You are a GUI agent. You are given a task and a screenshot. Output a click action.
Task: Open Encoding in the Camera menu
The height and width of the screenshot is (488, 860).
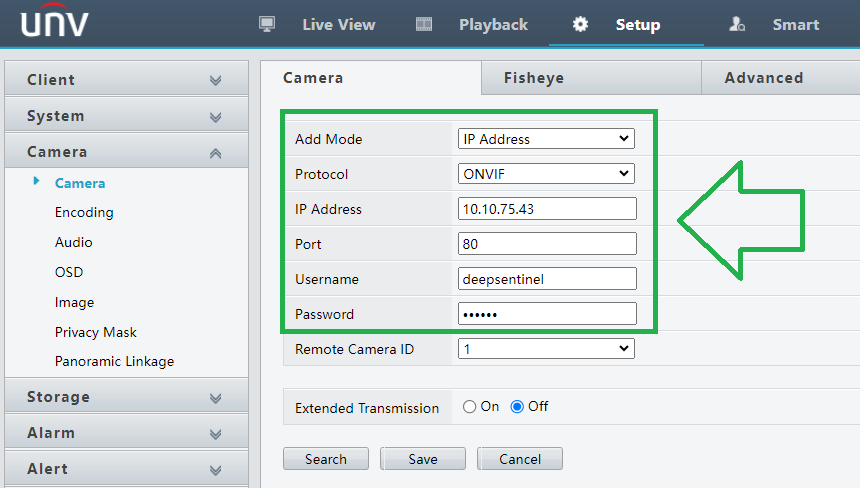pyautogui.click(x=84, y=212)
